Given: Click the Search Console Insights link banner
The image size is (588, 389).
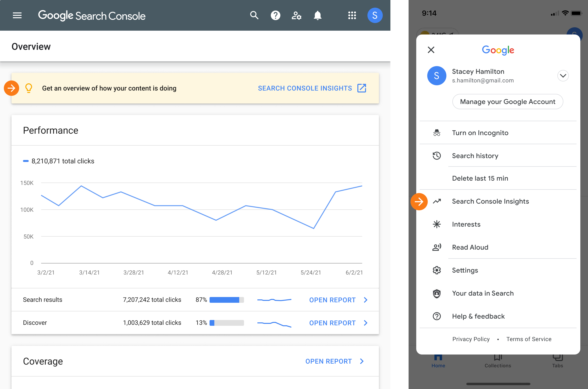Looking at the screenshot, I should (312, 88).
